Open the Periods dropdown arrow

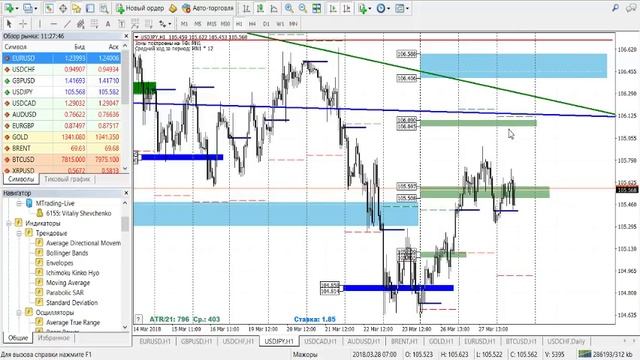tap(389, 8)
